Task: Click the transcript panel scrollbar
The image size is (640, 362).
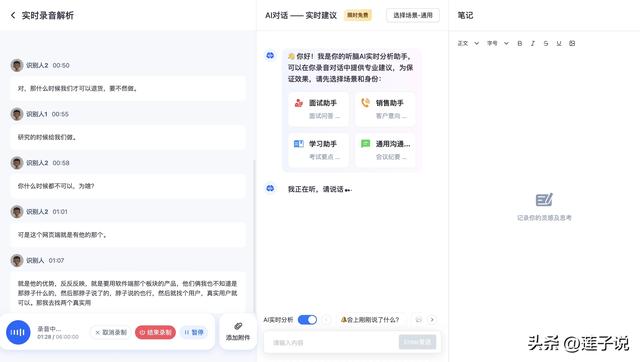Action: [254, 237]
